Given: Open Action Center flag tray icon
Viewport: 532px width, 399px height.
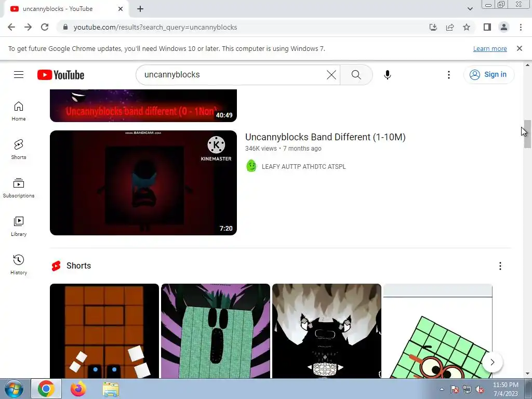Looking at the screenshot, I should point(455,390).
